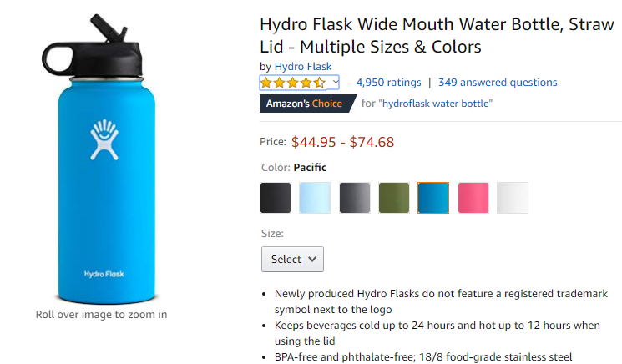Choose the light blue color swatch

point(315,198)
